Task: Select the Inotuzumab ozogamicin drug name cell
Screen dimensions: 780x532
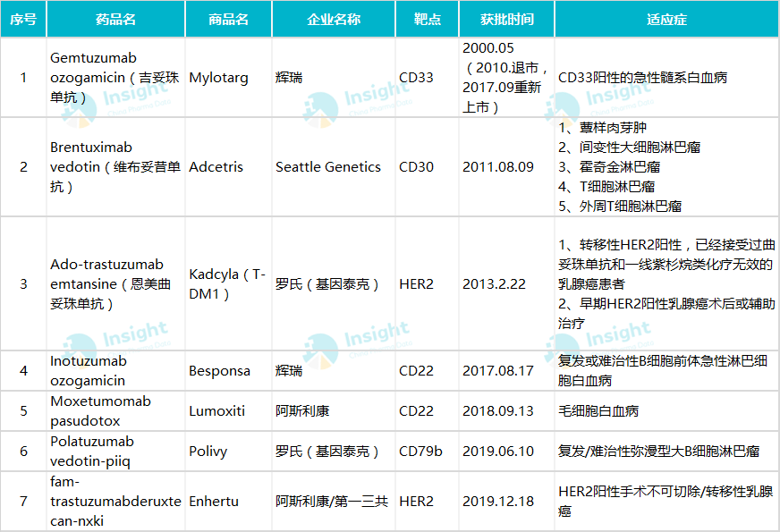Action: point(116,371)
